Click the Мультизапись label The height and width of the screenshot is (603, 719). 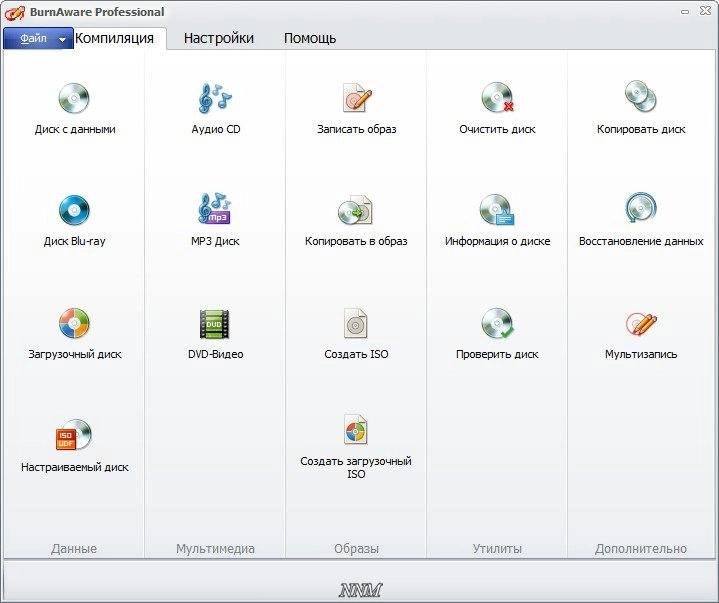(x=641, y=354)
